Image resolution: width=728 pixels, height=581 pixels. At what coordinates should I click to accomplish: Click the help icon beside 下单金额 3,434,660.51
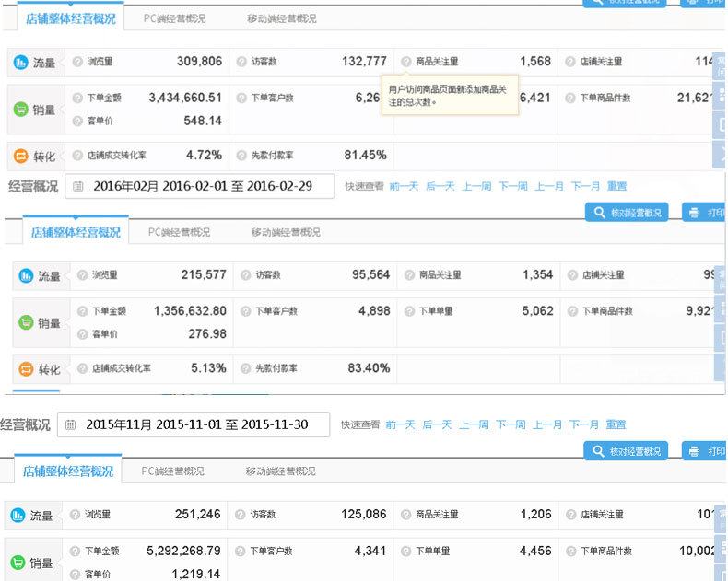[x=77, y=98]
